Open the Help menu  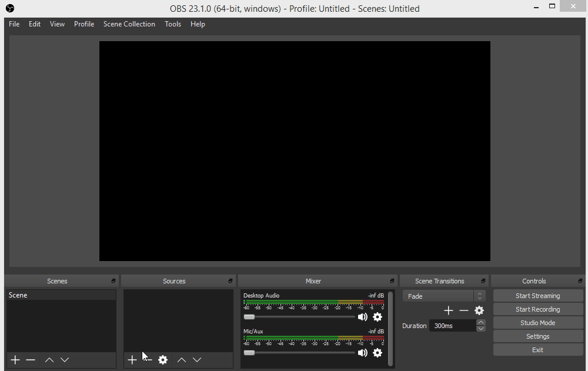[x=198, y=24]
